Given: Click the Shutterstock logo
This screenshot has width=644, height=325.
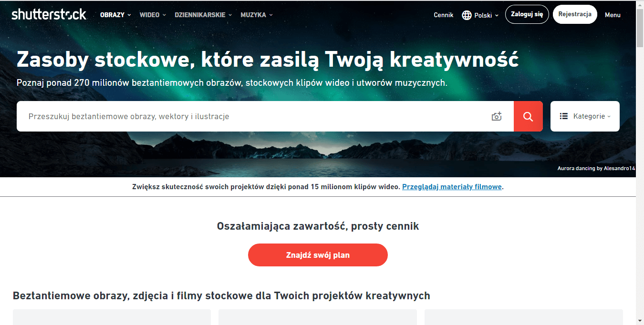Looking at the screenshot, I should point(49,14).
